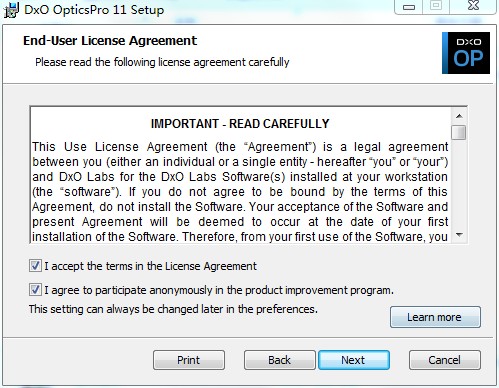This screenshot has height=388, width=499.
Task: Click the scrollbar track below the thumb
Action: [459, 183]
